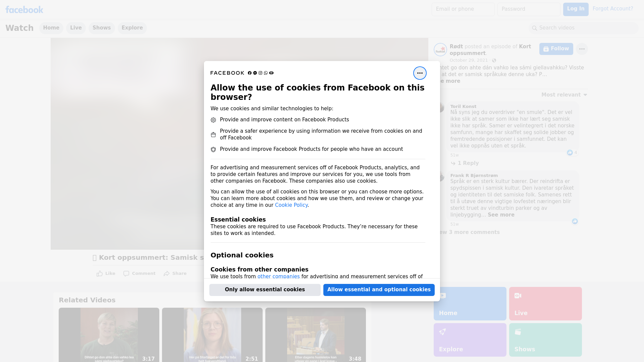This screenshot has width=644, height=362.
Task: Open the related video lasting 2:51
Action: (x=212, y=335)
